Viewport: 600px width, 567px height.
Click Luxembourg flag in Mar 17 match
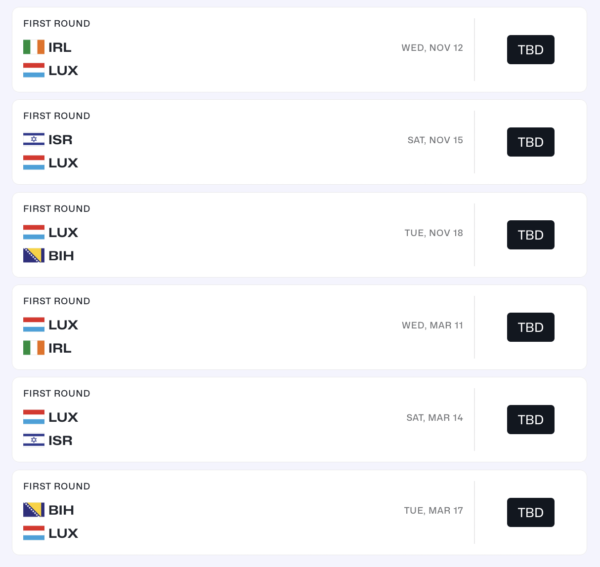(x=34, y=533)
